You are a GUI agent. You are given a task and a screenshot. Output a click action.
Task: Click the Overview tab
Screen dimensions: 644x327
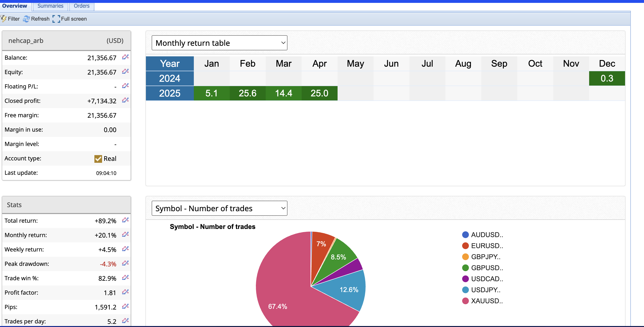click(x=15, y=6)
